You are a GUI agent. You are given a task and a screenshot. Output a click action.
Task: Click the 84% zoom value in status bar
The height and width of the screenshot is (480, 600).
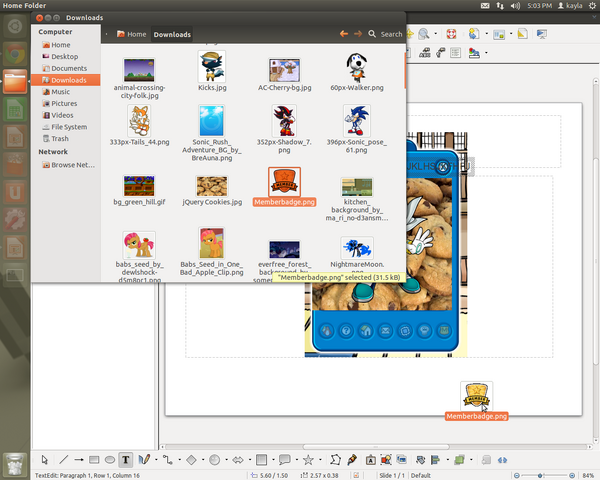tap(588, 475)
